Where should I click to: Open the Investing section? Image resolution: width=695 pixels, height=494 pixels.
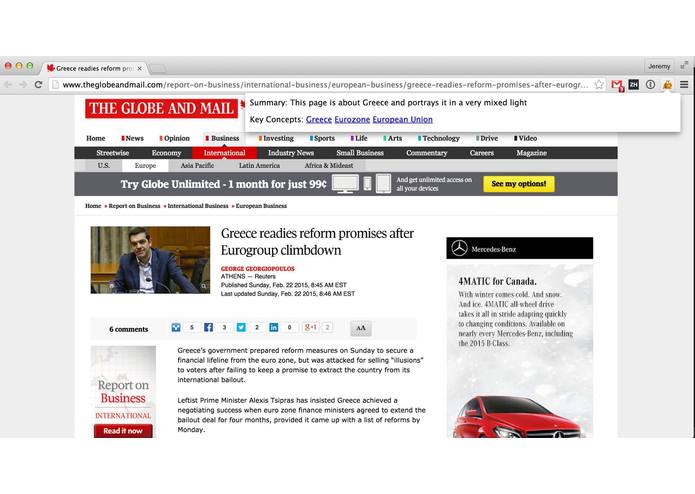click(276, 138)
